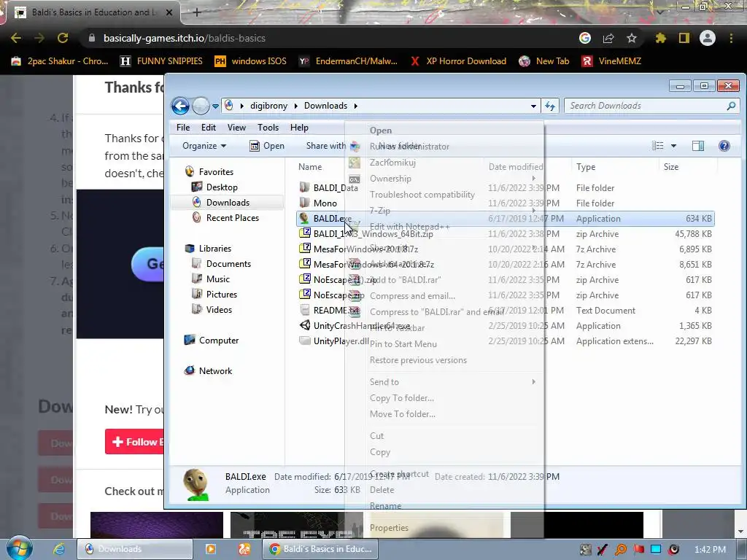
Task: Sort files by the Size column
Action: [671, 167]
